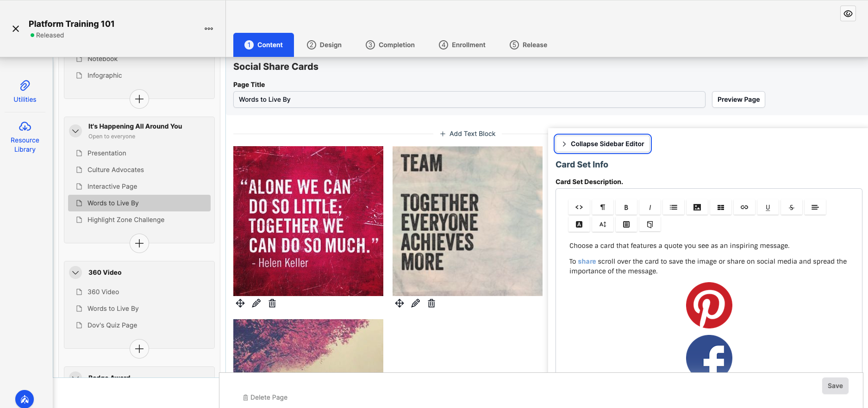The image size is (868, 408).
Task: Click Preview Page button
Action: 738,99
